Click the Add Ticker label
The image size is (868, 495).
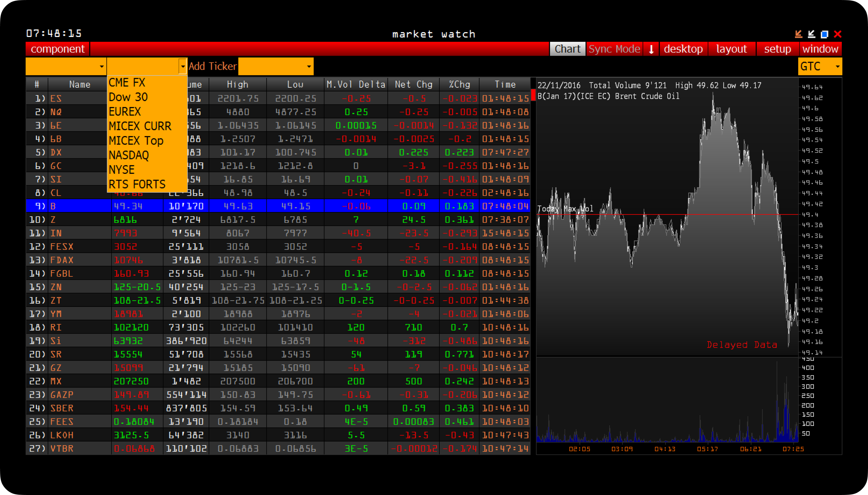click(x=213, y=66)
